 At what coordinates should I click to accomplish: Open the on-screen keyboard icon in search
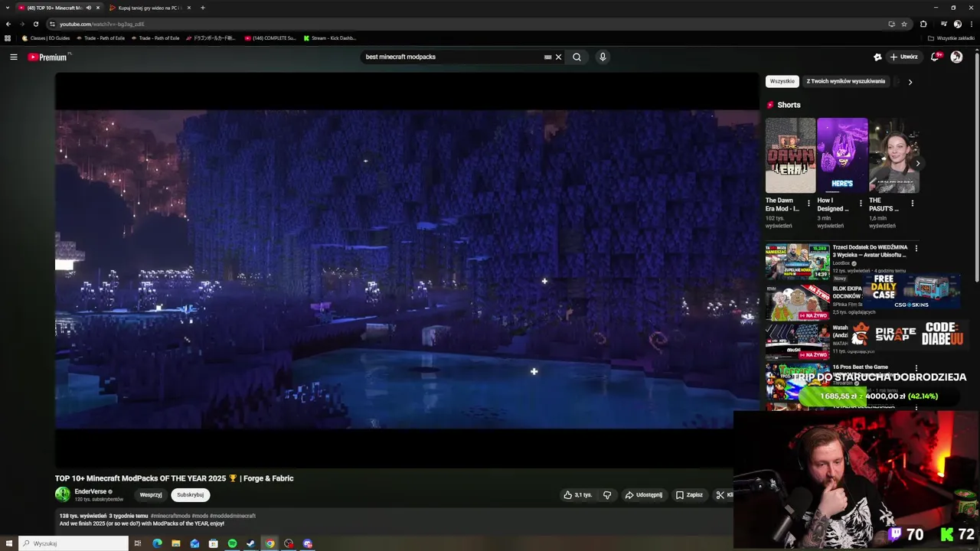tap(547, 57)
